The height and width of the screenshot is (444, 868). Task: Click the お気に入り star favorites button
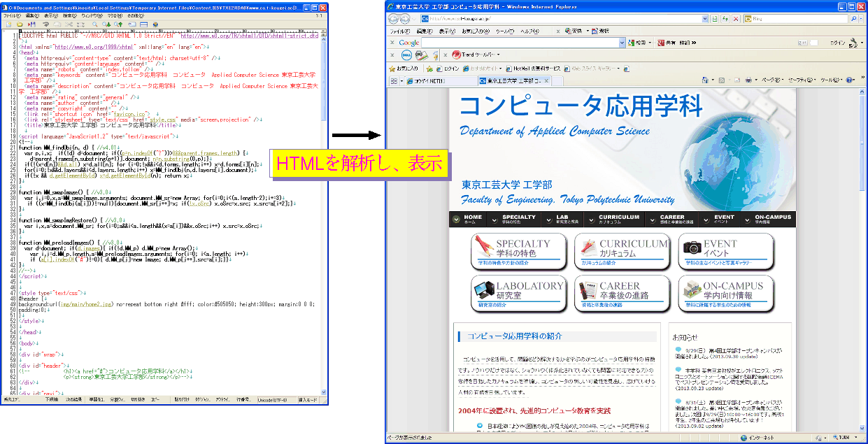404,69
